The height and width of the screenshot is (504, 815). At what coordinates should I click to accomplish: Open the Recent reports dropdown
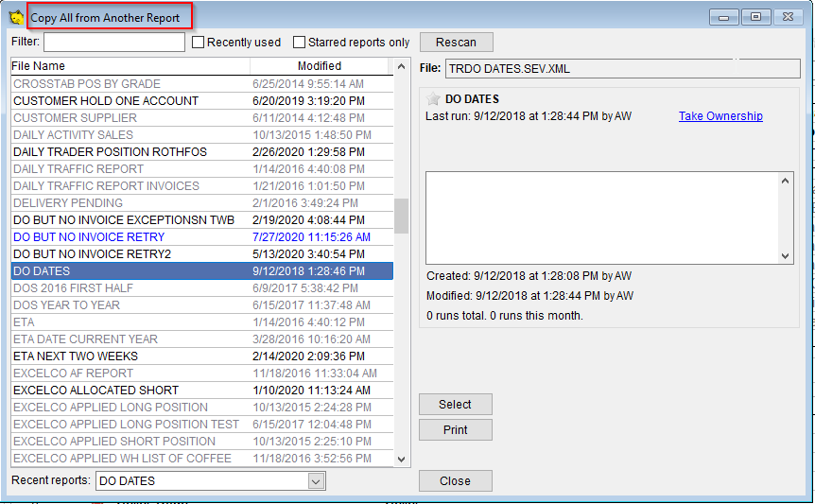tap(316, 481)
